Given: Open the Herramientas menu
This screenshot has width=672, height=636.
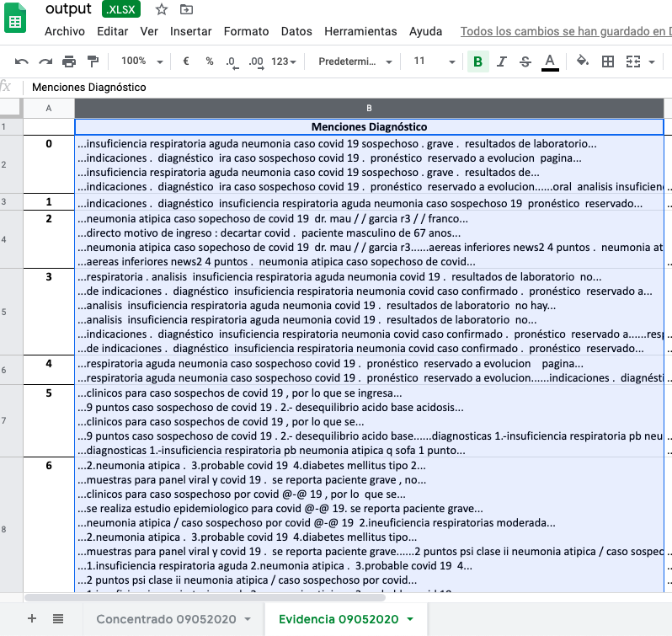Looking at the screenshot, I should 361,31.
